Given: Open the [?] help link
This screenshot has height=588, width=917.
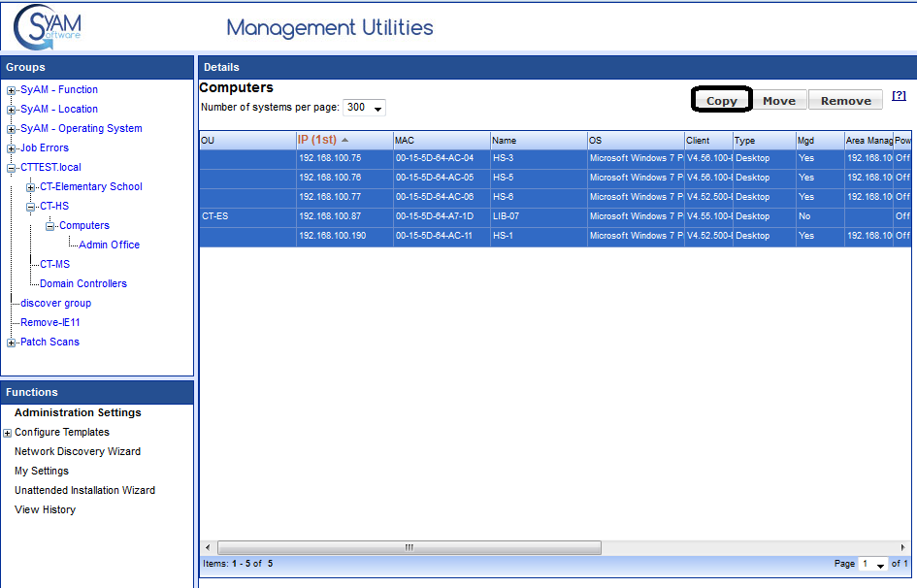Looking at the screenshot, I should point(899,95).
